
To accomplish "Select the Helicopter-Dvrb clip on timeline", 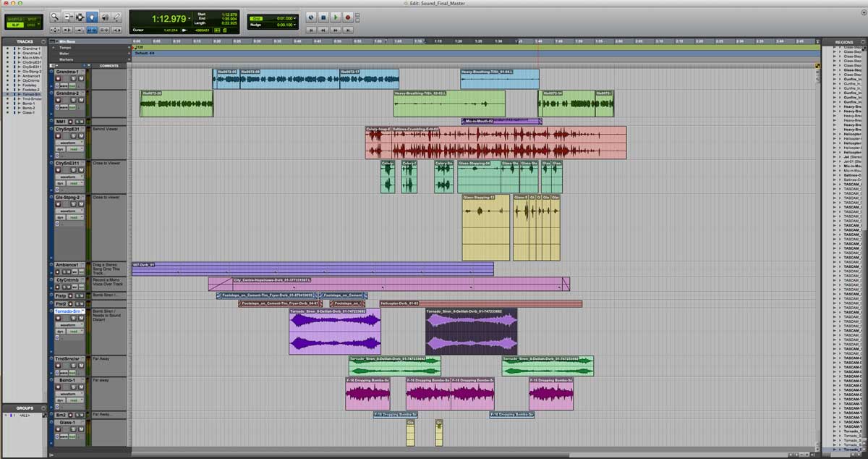I will (x=481, y=303).
